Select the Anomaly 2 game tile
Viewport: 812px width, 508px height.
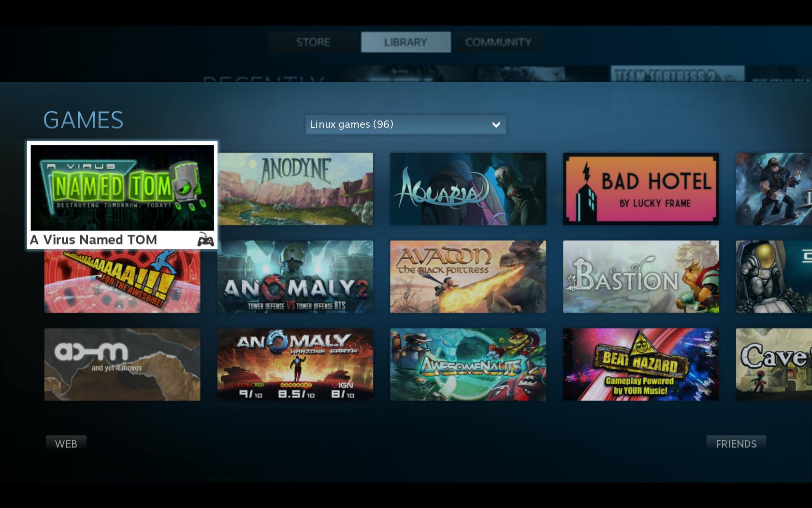295,277
